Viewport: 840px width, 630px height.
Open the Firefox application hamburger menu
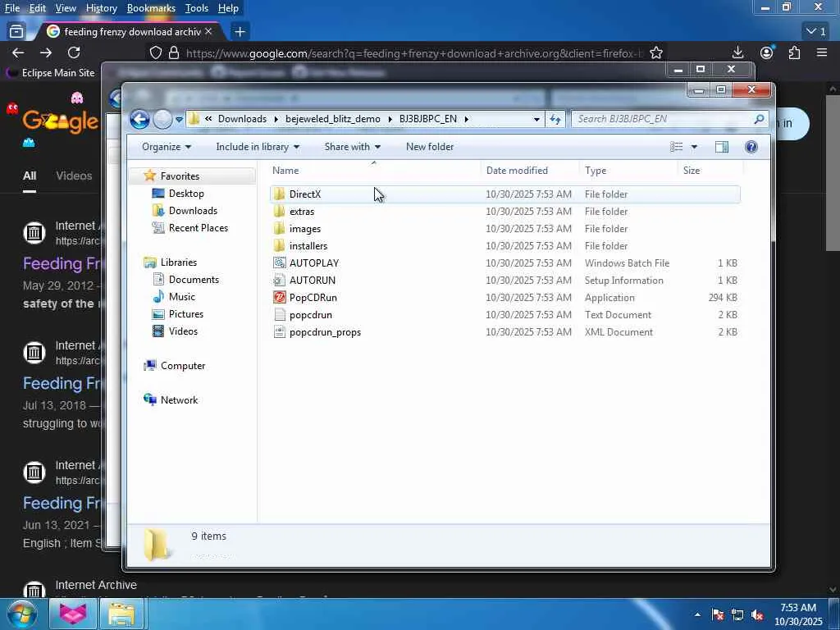click(822, 52)
